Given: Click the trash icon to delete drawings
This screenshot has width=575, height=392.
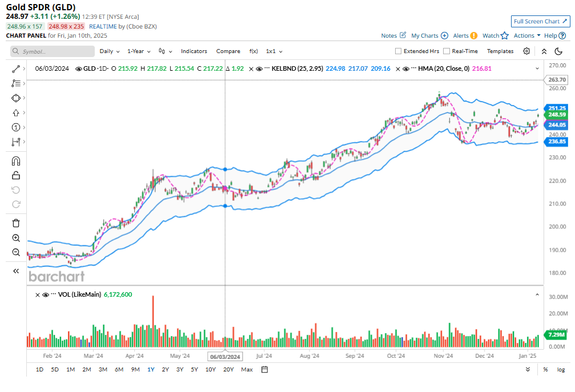Looking at the screenshot, I should [x=16, y=223].
